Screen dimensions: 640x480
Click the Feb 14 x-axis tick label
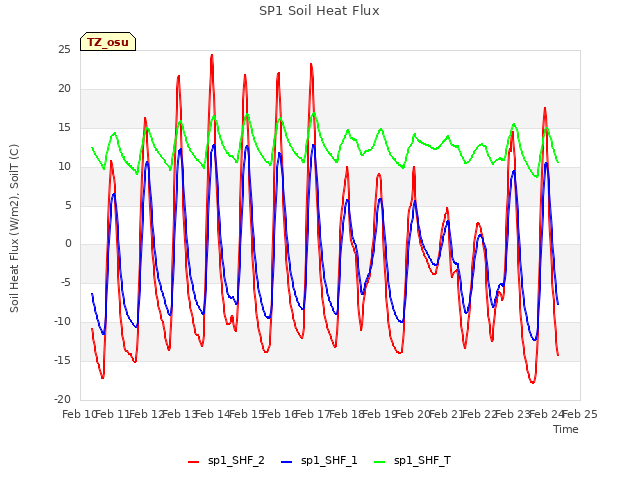tap(213, 414)
